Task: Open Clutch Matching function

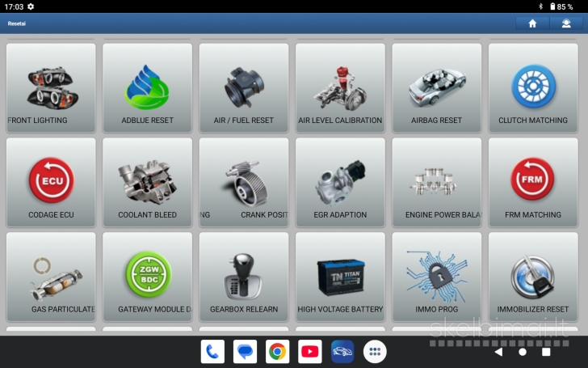Action: (533, 88)
